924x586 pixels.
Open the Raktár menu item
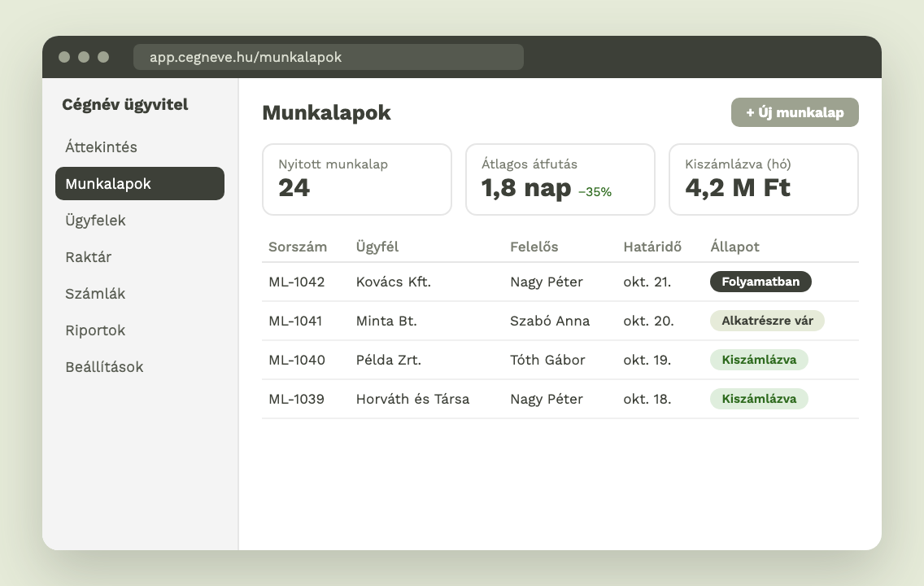(140, 256)
